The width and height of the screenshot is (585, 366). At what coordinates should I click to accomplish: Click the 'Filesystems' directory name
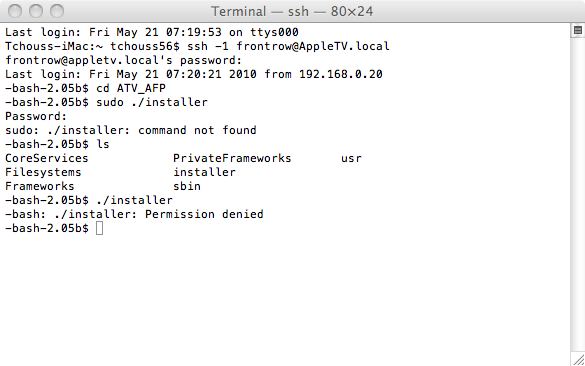coord(43,172)
